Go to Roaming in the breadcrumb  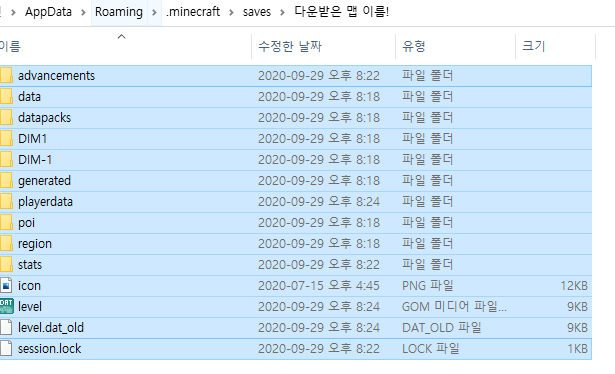point(119,12)
